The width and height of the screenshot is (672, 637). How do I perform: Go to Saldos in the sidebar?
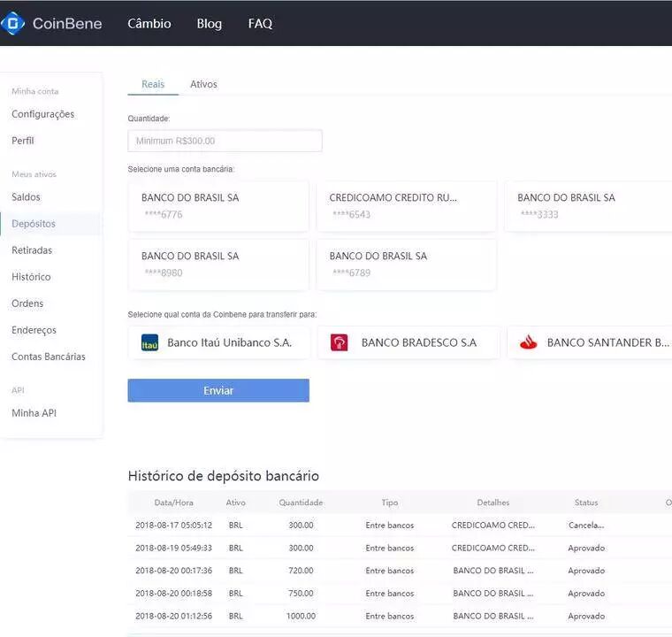[x=27, y=197]
